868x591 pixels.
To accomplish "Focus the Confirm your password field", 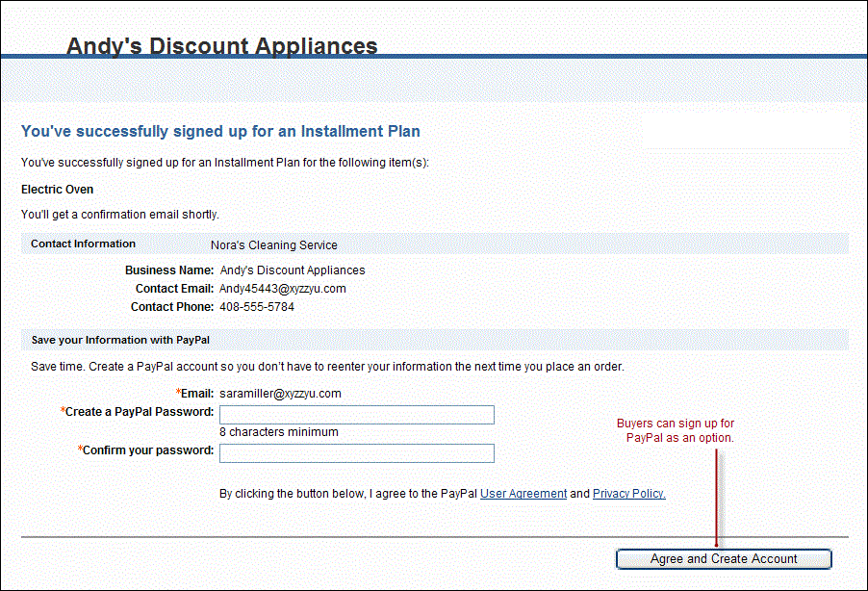I will tap(356, 453).
